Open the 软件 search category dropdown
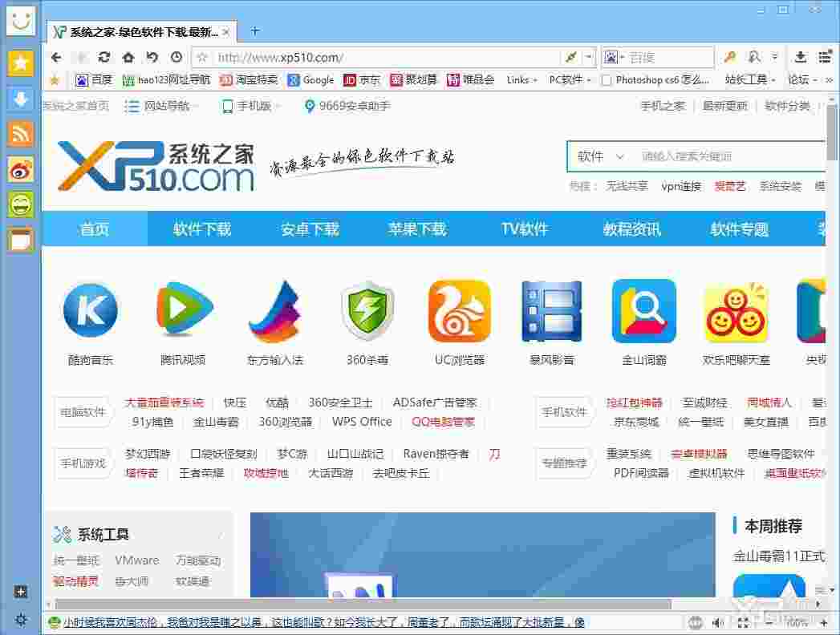The height and width of the screenshot is (635, 840). pyautogui.click(x=601, y=156)
